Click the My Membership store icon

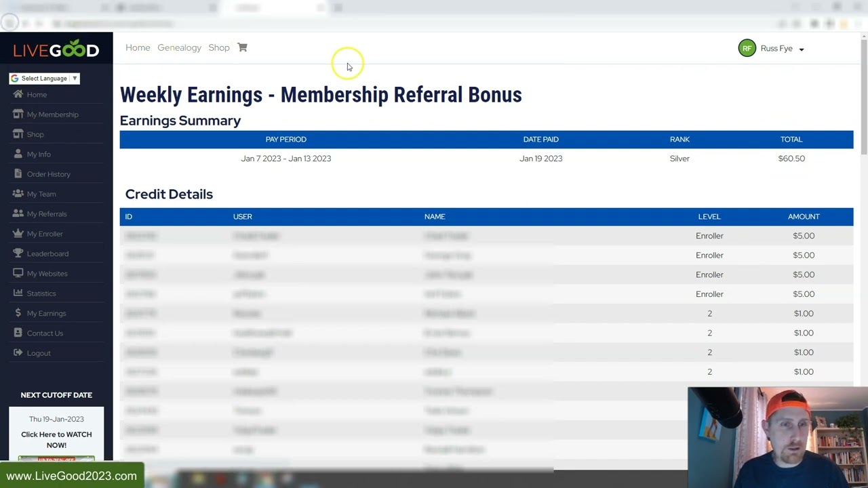18,114
